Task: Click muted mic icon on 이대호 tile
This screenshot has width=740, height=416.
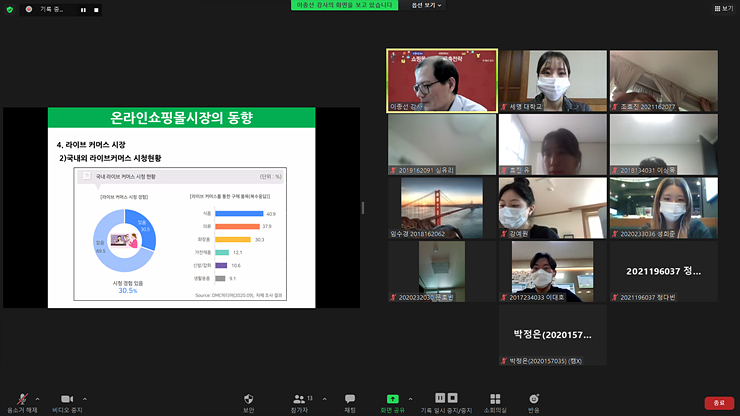Action: click(504, 297)
